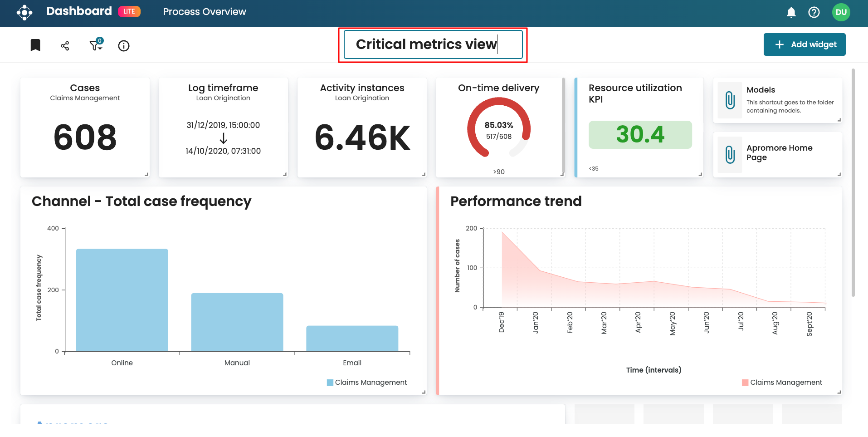This screenshot has width=868, height=437.
Task: Click the bookmark icon
Action: (35, 45)
